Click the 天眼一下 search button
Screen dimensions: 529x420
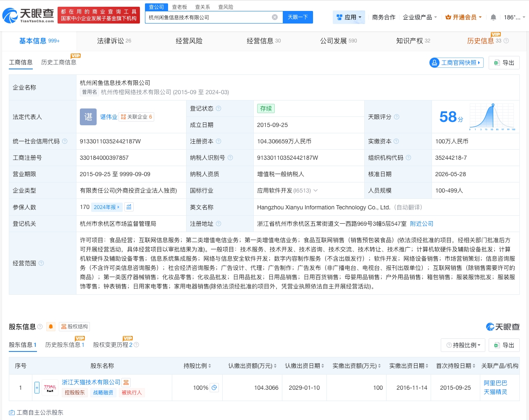point(297,17)
